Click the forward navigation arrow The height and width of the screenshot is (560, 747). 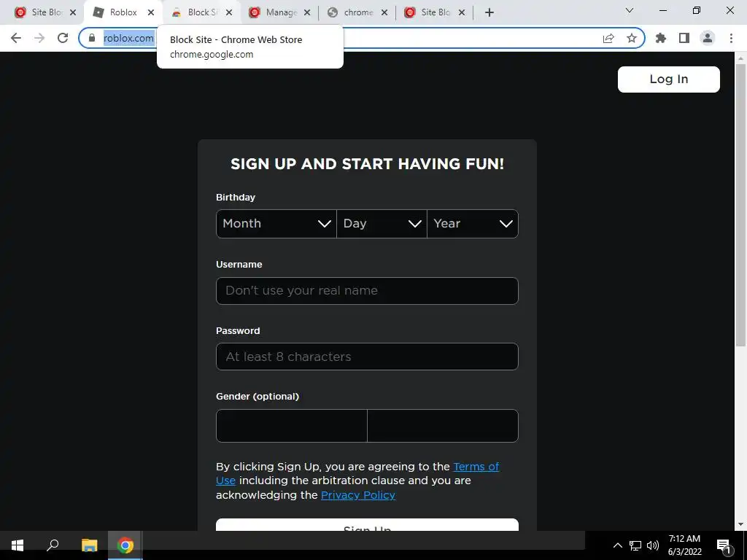(x=39, y=38)
